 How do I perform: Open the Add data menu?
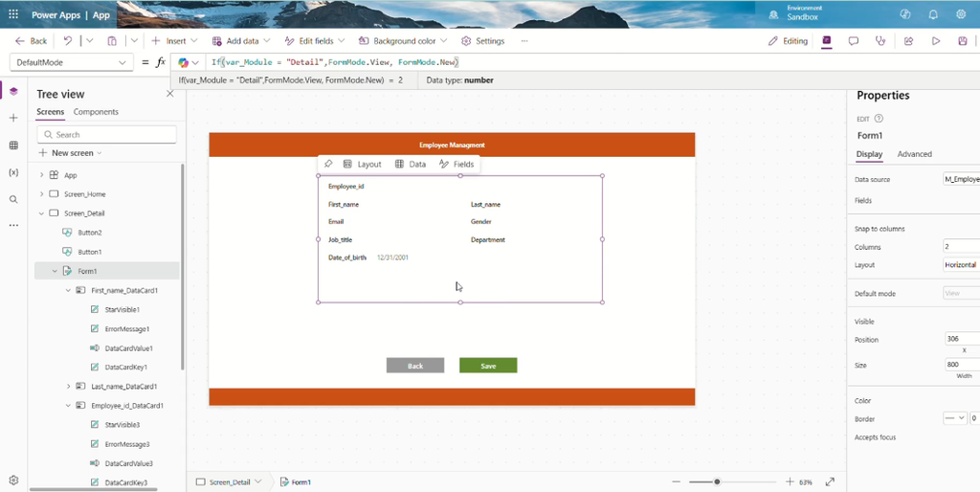point(241,40)
